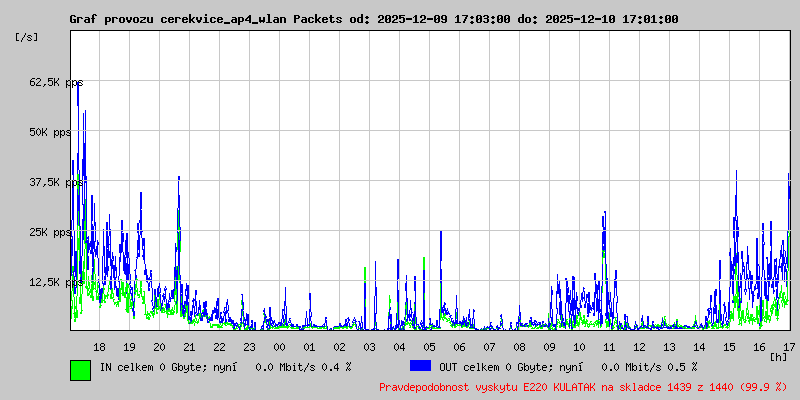Click the '06' hour label on time axis
This screenshot has width=800, height=400.
(459, 347)
